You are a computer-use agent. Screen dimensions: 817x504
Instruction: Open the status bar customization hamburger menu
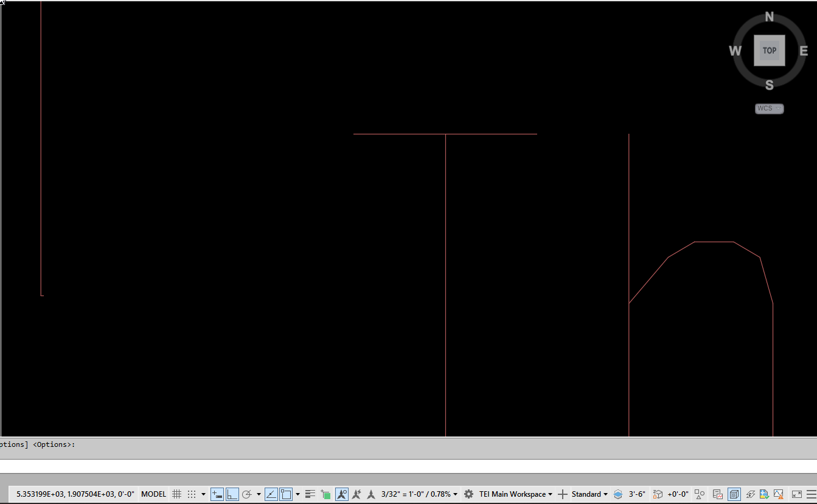click(813, 494)
